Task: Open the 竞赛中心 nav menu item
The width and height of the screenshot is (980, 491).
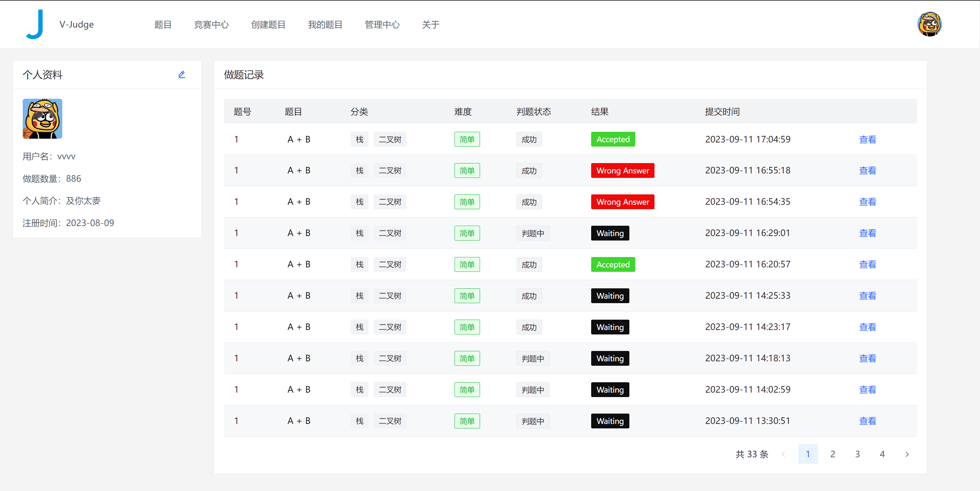Action: click(x=211, y=25)
